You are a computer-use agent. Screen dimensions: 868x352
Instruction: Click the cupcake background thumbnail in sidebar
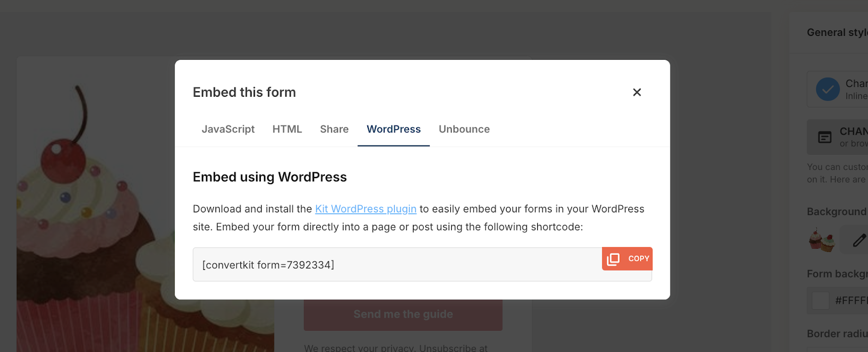[x=821, y=240]
